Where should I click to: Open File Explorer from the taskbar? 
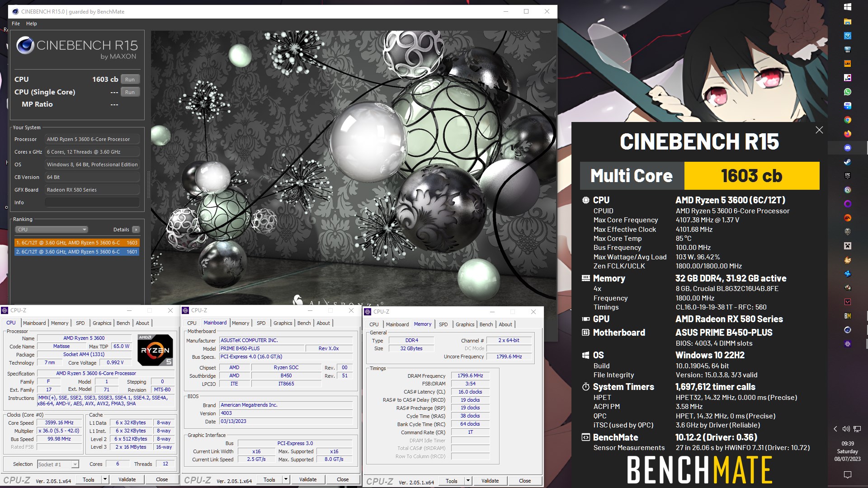[848, 22]
